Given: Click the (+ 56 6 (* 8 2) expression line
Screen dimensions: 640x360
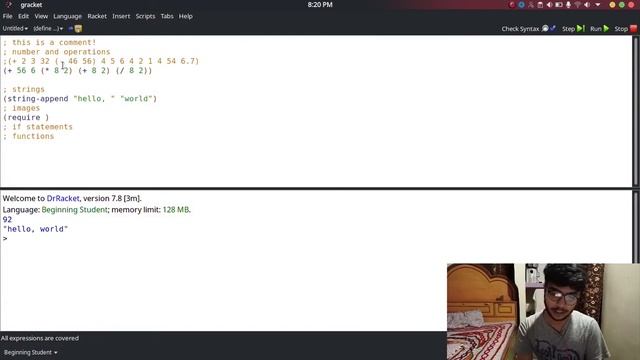Looking at the screenshot, I should (x=78, y=71).
